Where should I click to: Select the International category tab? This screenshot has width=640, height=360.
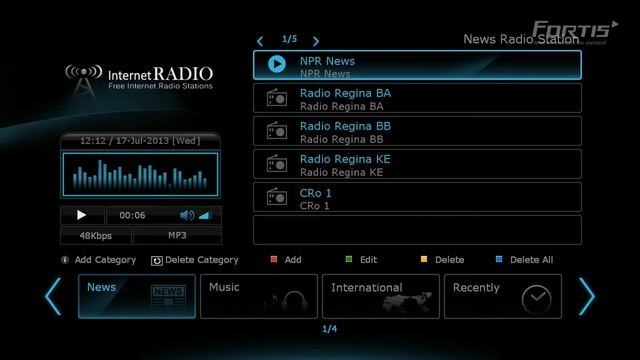[381, 296]
